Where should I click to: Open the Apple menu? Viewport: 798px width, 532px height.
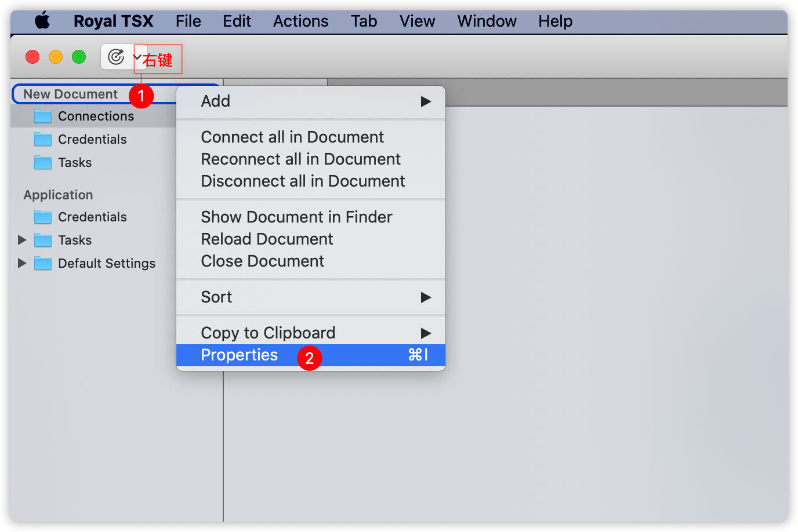[42, 21]
